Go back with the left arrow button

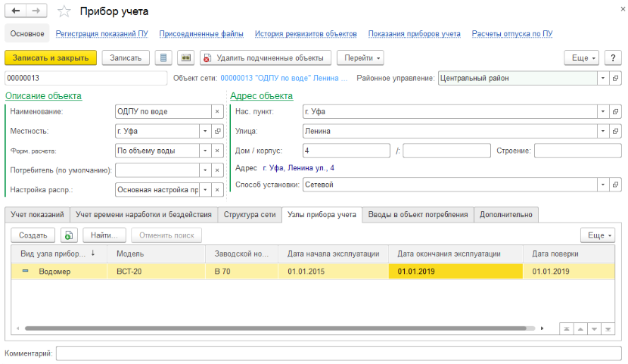click(x=17, y=11)
